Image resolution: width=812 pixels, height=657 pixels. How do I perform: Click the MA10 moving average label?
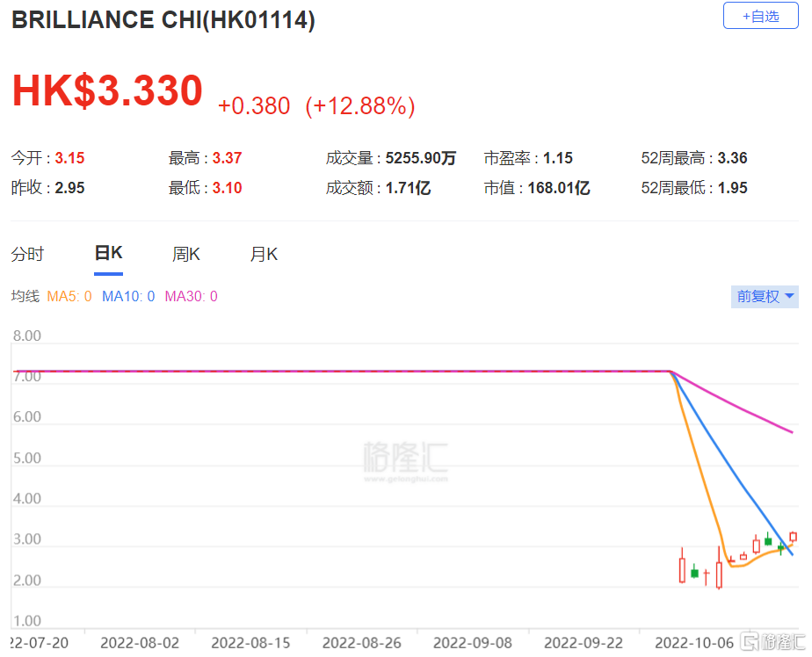pyautogui.click(x=128, y=296)
